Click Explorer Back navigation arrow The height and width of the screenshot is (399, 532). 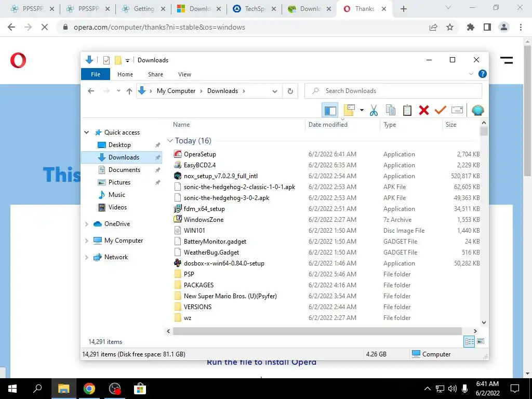(x=91, y=91)
